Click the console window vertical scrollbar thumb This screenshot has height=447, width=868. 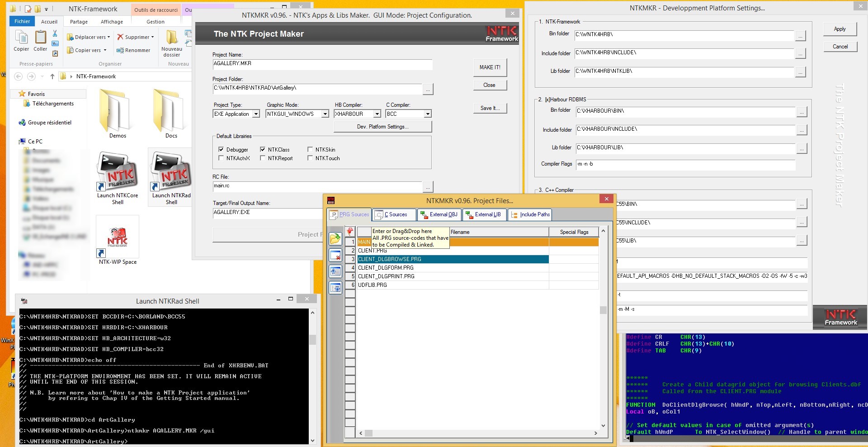pyautogui.click(x=312, y=340)
